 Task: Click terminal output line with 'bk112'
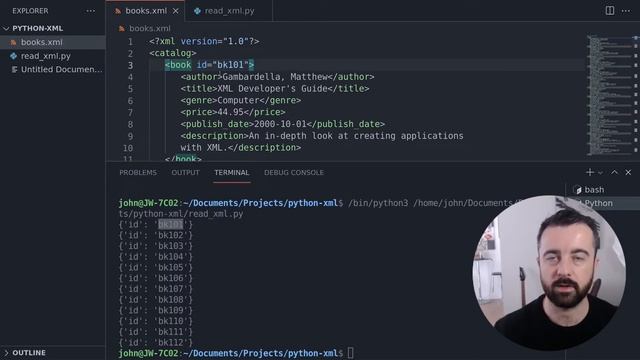[x=156, y=343]
